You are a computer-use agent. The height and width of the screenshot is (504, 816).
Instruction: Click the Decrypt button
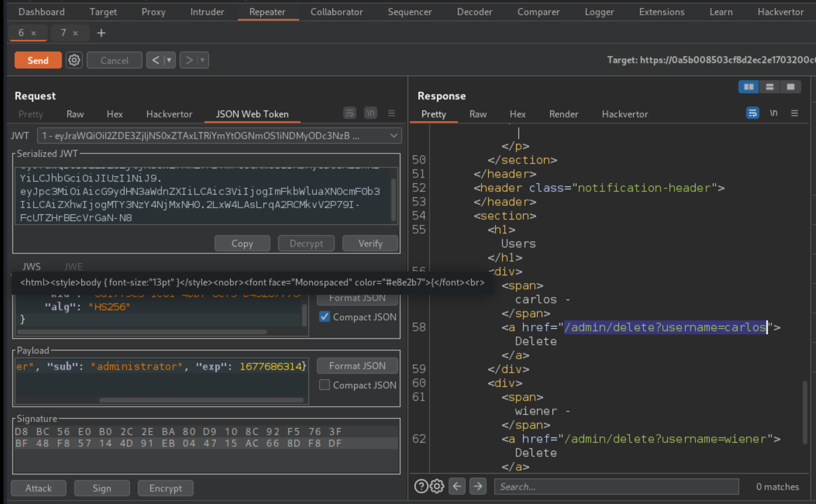click(x=306, y=244)
